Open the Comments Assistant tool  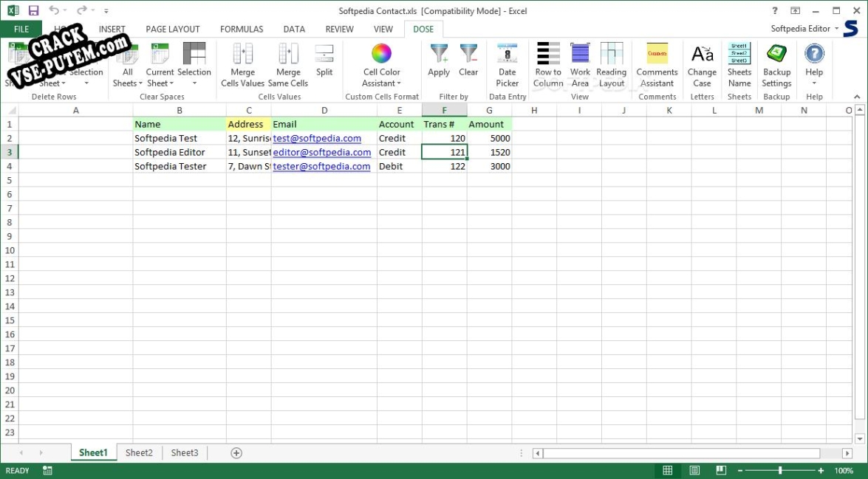657,55
